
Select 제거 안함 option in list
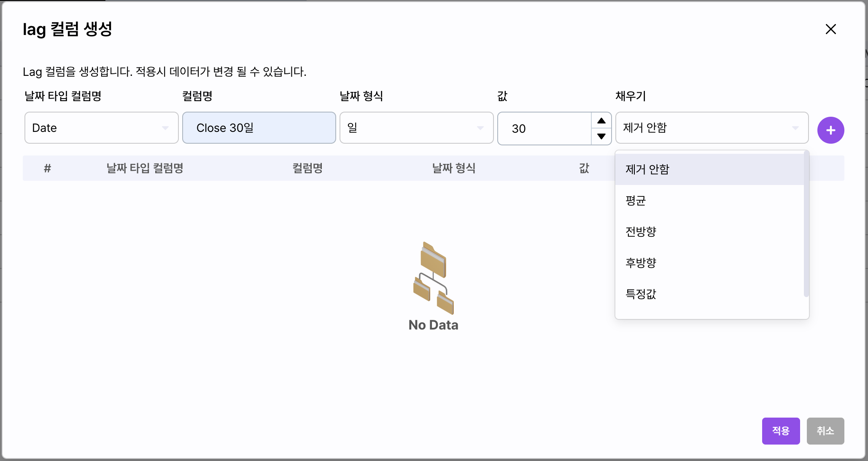click(x=709, y=169)
